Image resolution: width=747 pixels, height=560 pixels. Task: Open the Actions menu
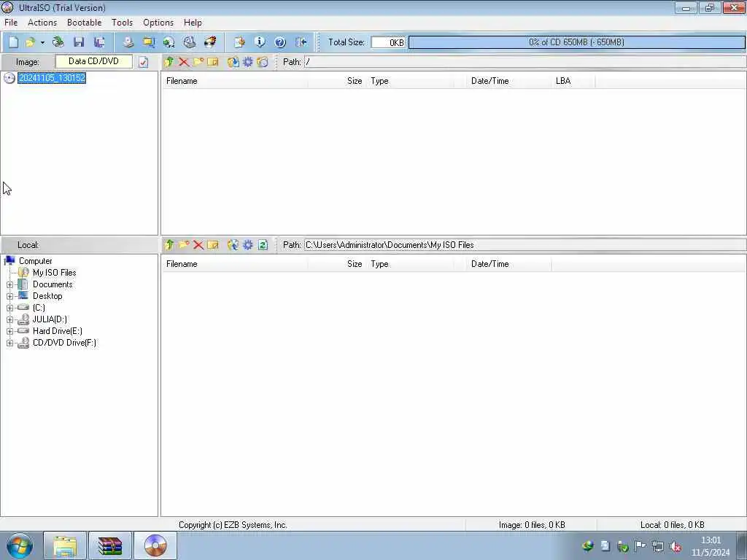tap(42, 23)
